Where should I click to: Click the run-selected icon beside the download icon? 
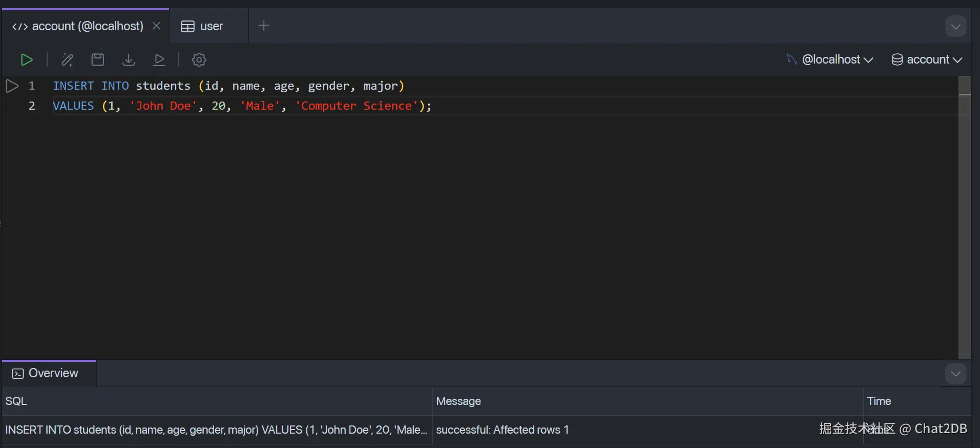159,60
